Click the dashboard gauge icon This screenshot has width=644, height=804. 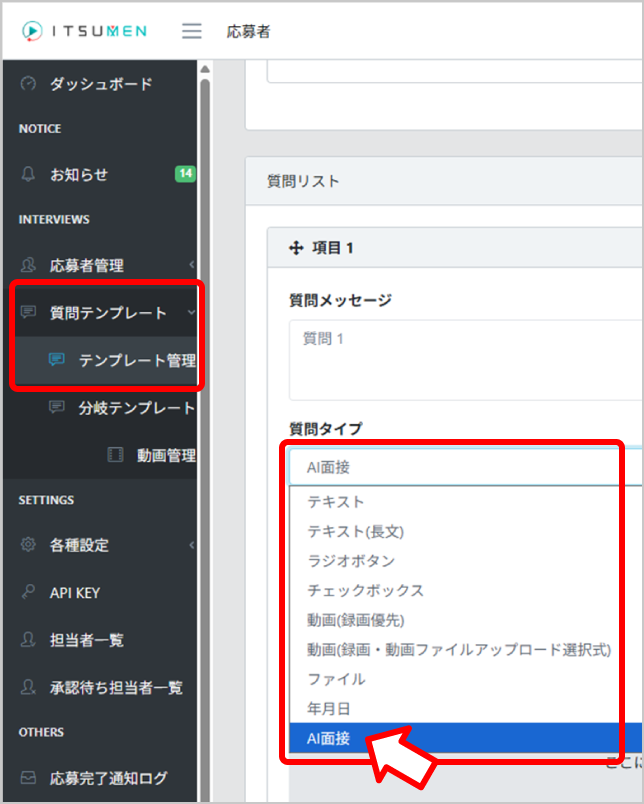point(28,84)
